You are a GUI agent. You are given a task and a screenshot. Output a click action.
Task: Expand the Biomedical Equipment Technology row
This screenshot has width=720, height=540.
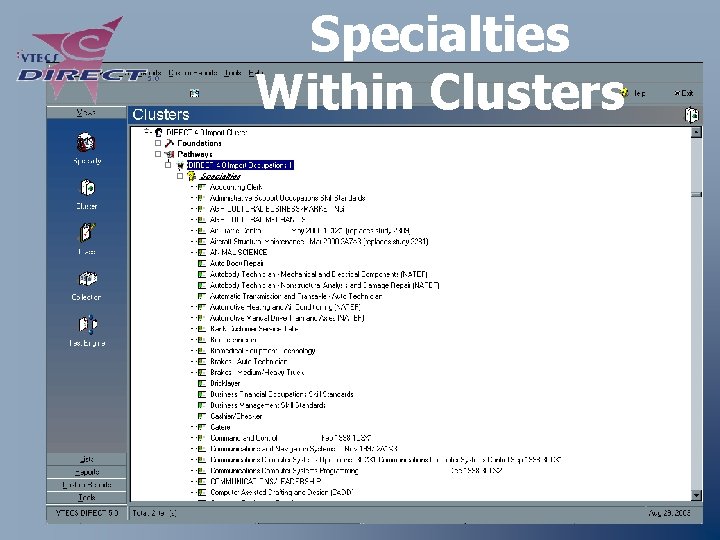click(193, 351)
